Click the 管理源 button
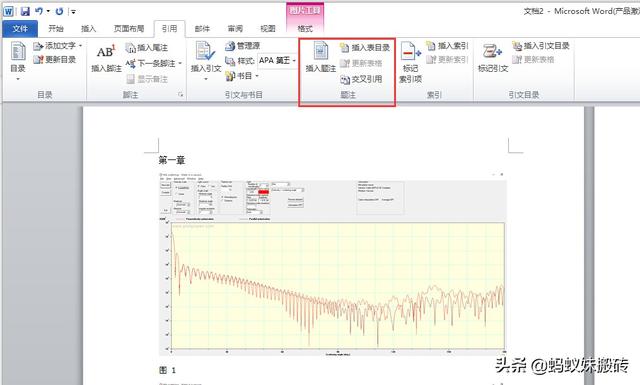 pyautogui.click(x=242, y=46)
